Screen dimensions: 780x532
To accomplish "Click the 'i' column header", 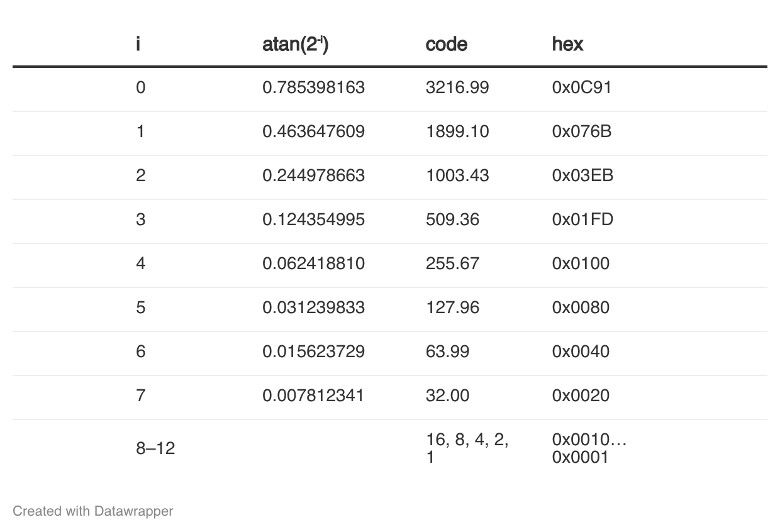I will [x=138, y=44].
